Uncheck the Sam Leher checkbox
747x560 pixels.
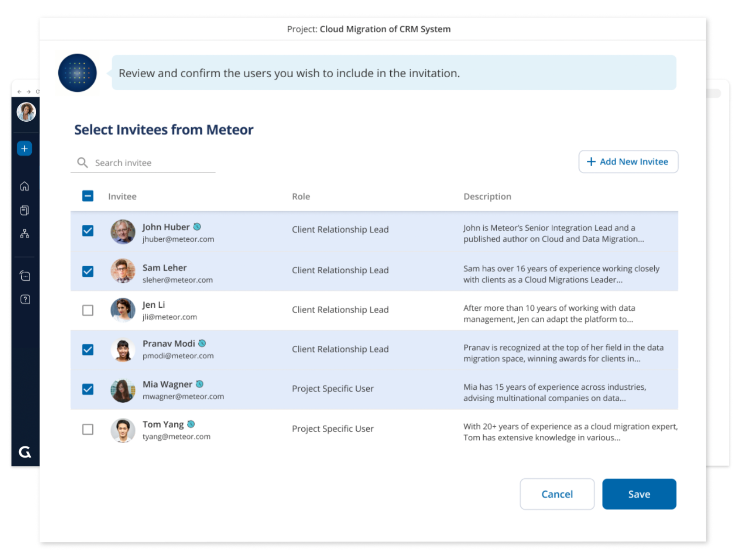pos(88,271)
